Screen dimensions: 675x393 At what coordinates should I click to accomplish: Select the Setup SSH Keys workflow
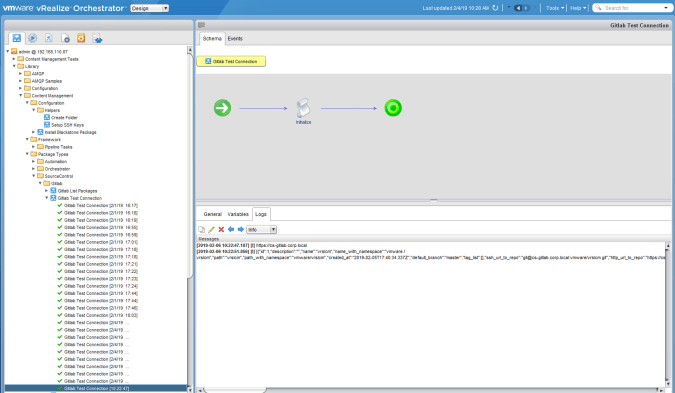tap(68, 125)
